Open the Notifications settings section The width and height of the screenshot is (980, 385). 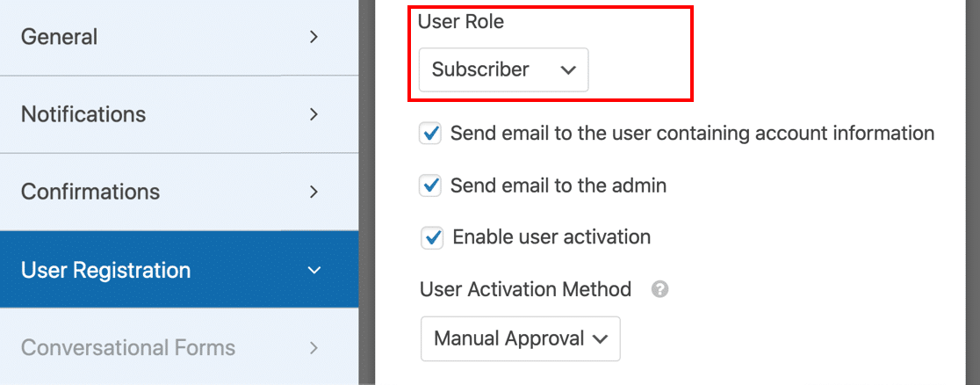[x=179, y=114]
